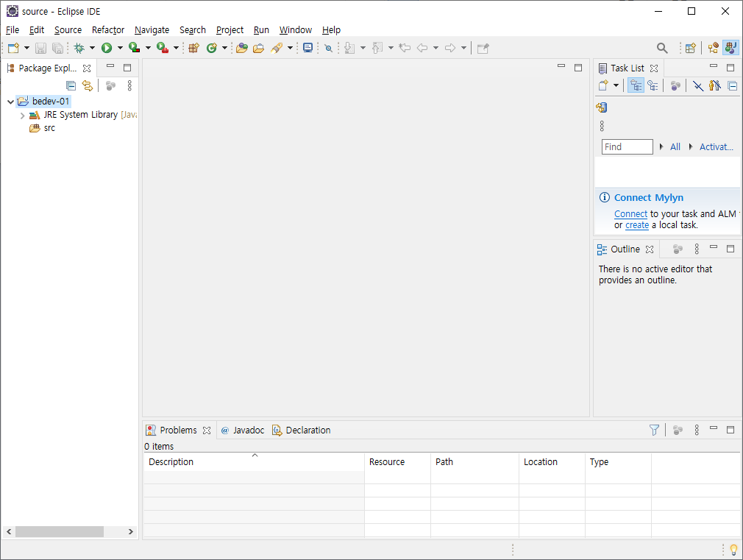The width and height of the screenshot is (743, 560).
Task: Collapse the bedev-01 project node
Action: click(x=10, y=102)
